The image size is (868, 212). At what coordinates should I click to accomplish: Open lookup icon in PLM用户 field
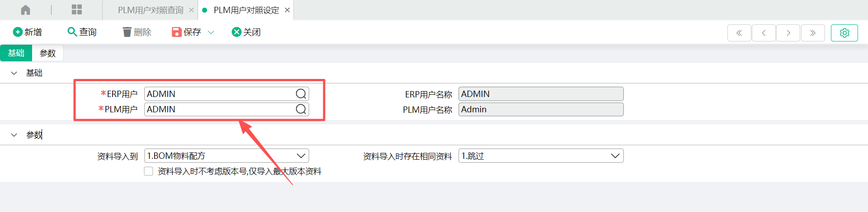click(x=301, y=109)
